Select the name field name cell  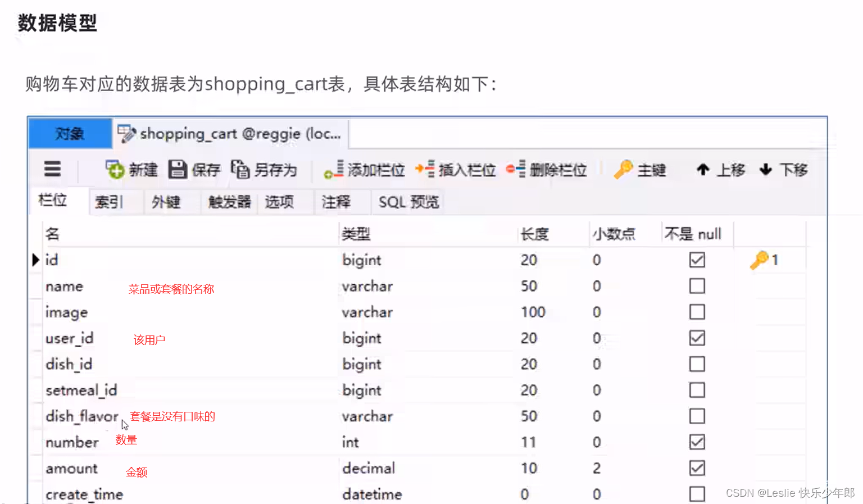(191, 286)
